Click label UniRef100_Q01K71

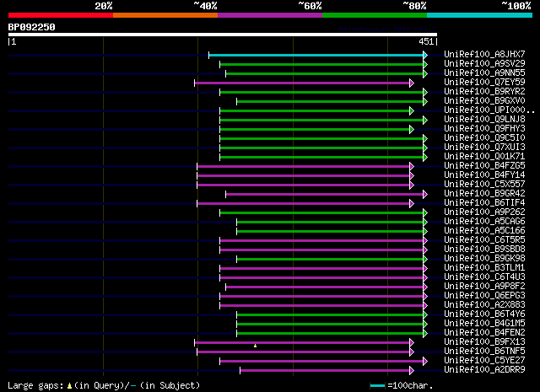484,156
